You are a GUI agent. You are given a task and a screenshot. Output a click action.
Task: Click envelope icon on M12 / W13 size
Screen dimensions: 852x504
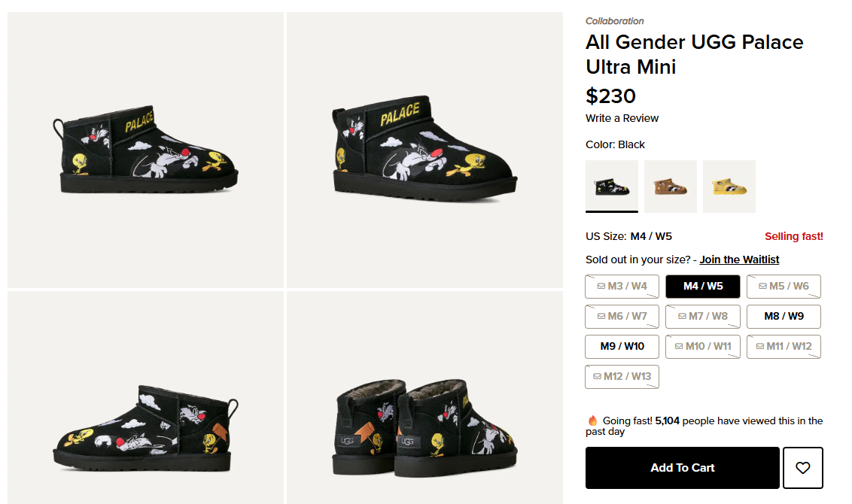[x=597, y=377]
